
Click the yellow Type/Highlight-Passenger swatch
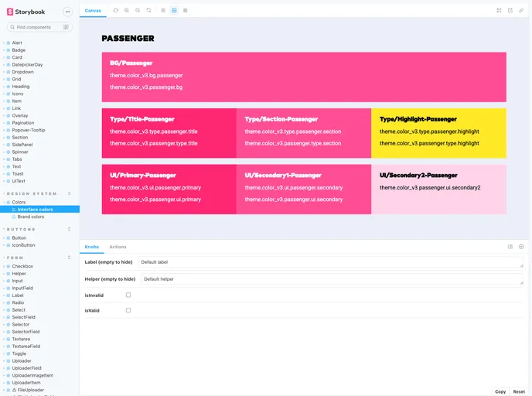438,133
